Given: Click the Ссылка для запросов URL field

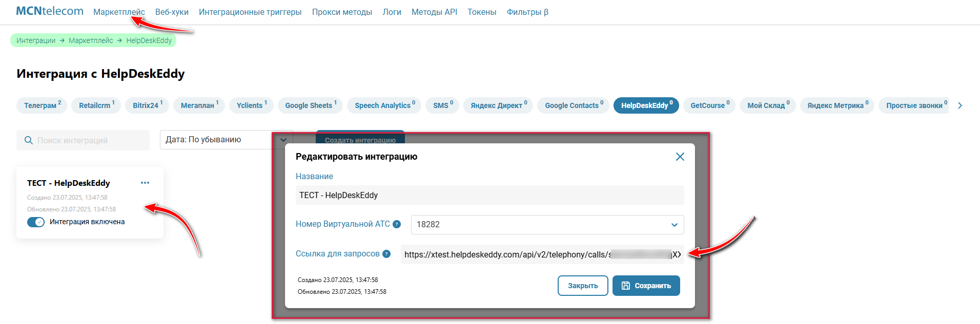Looking at the screenshot, I should 542,254.
